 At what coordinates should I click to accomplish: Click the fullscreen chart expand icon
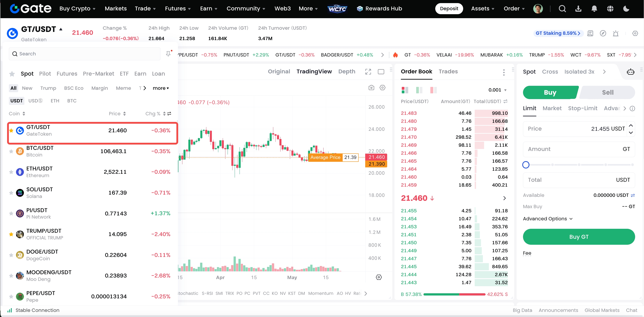[368, 72]
